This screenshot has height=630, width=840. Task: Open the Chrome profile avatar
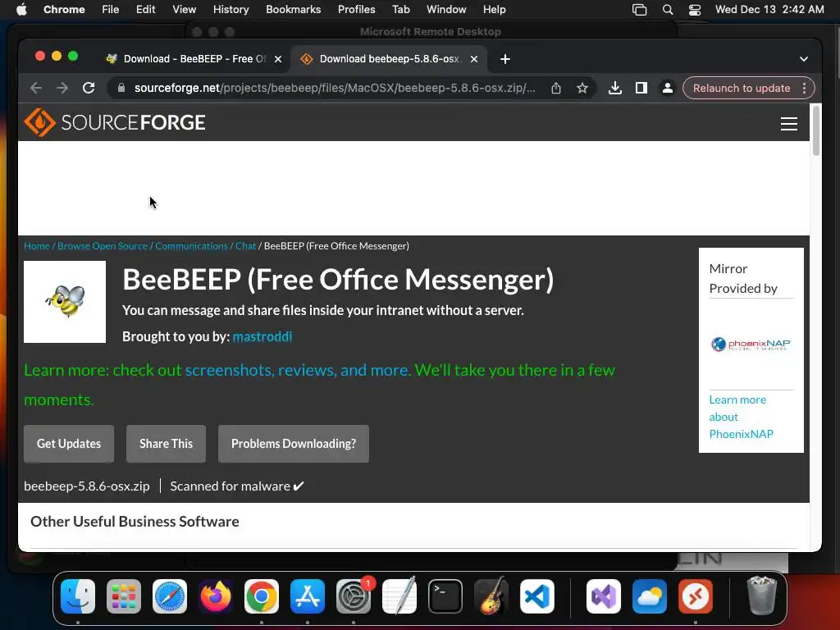tap(668, 88)
